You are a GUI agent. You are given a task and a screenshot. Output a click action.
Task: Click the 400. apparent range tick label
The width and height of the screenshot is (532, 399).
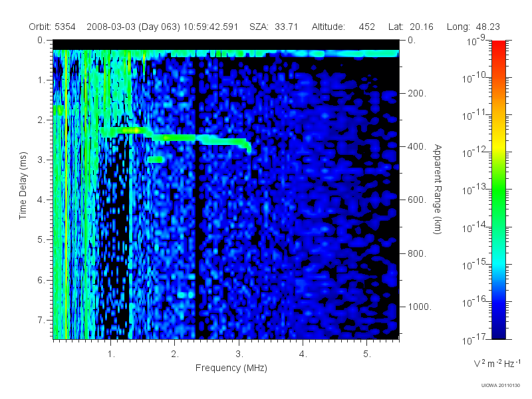(x=417, y=146)
